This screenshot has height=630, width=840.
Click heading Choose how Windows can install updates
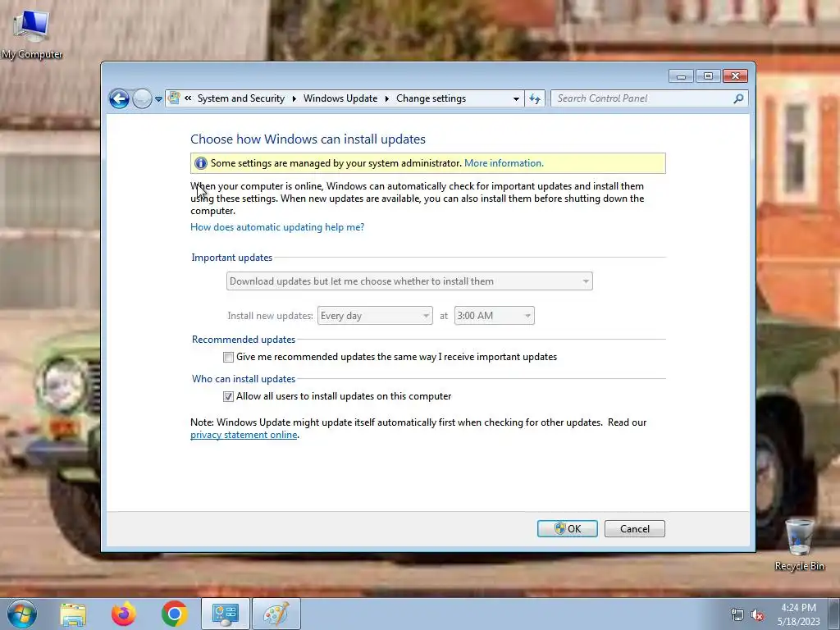coord(308,139)
